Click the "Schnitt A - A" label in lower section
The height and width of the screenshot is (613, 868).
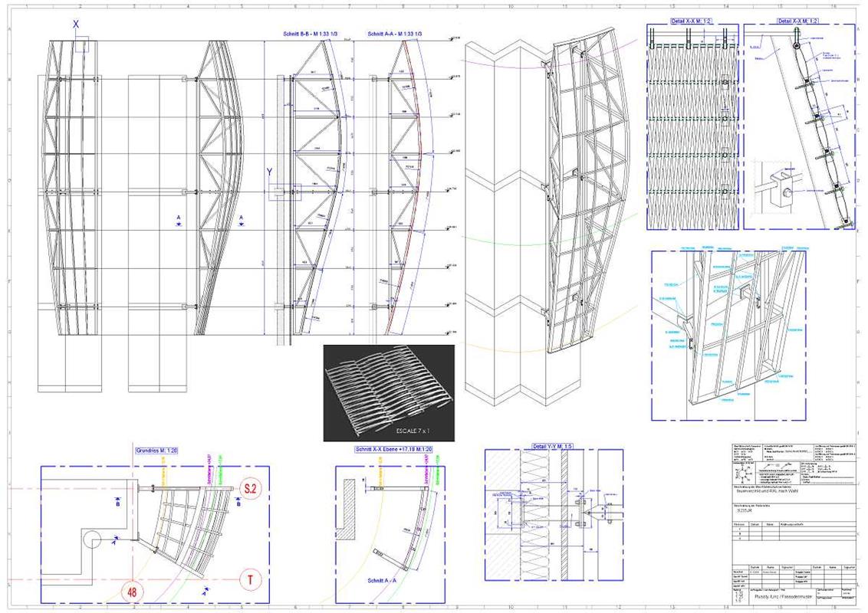382,580
